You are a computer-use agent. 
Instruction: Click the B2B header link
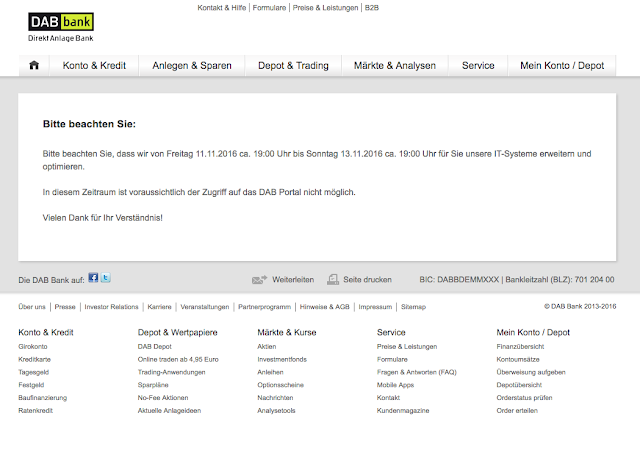pos(372,8)
